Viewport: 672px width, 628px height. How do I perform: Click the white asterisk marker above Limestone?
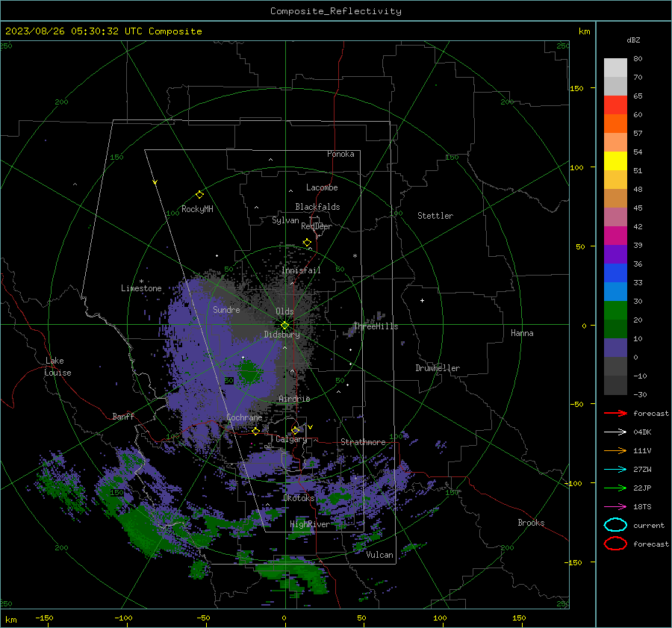[x=141, y=282]
